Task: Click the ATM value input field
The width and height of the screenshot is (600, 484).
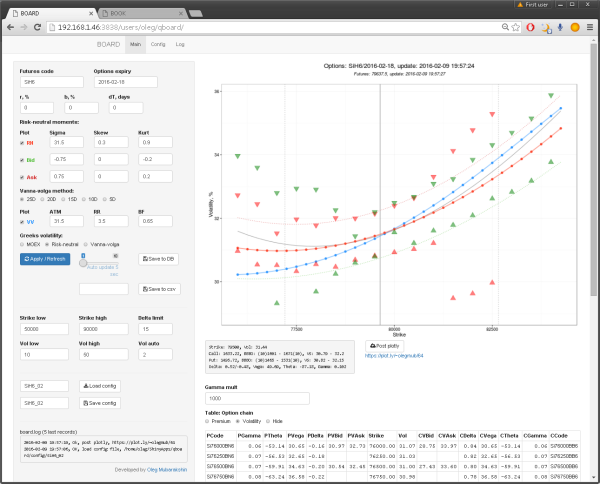Action: click(x=67, y=221)
